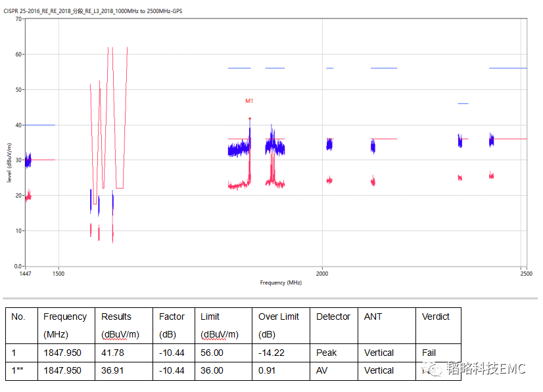Image resolution: width=543 pixels, height=392 pixels.
Task: Click the AV detector cell
Action: coord(322,370)
